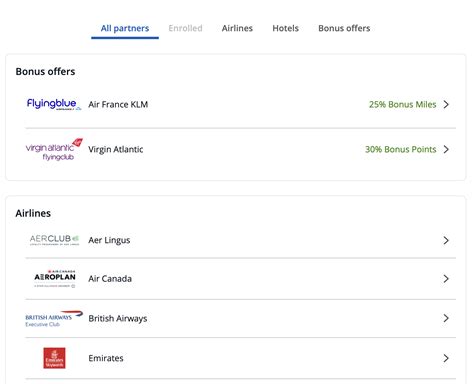Click the British Airways Executive Club logo
The image size is (474, 384).
(54, 318)
